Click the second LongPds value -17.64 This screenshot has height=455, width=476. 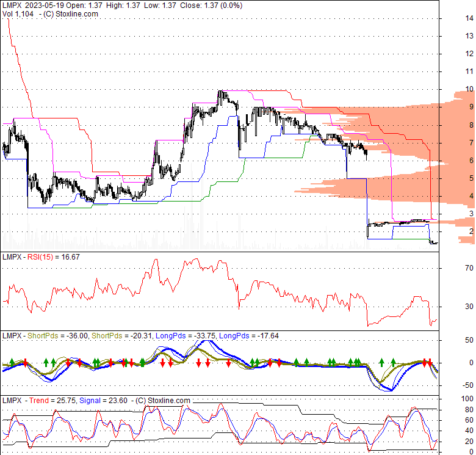click(268, 336)
